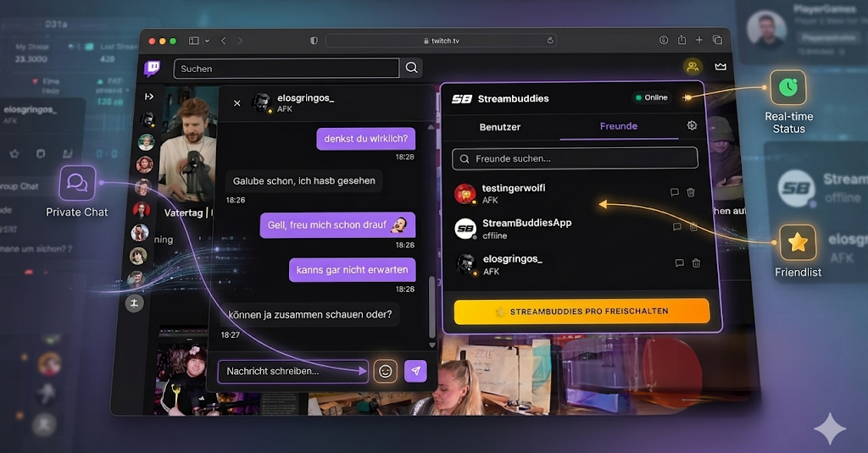Show Safari tab overview
The height and width of the screenshot is (453, 868).
[717, 40]
